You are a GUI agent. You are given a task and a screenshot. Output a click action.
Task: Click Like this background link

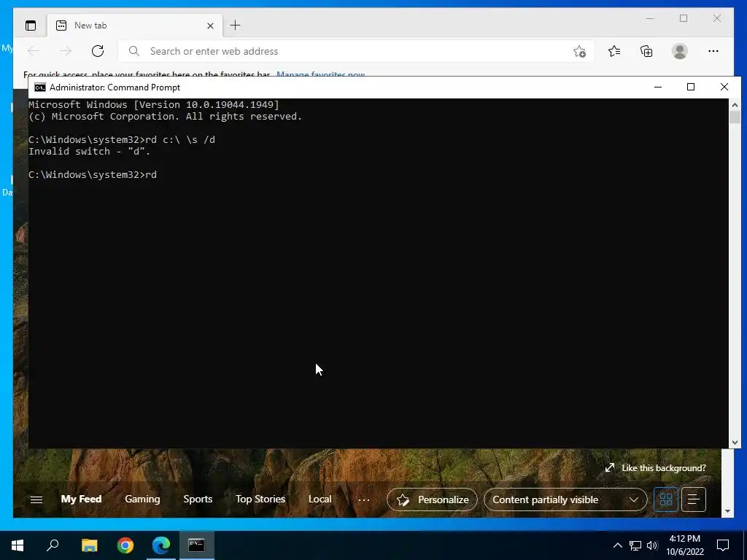(x=656, y=468)
